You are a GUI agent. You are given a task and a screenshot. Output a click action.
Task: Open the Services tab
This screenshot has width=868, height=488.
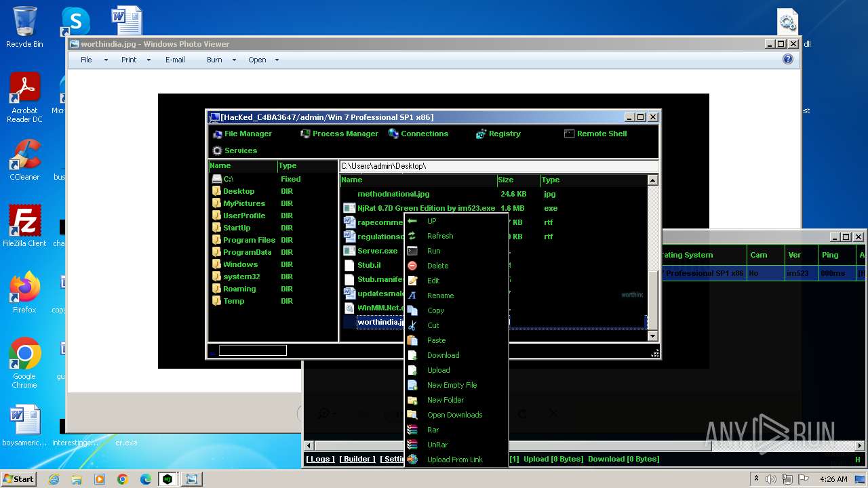point(235,150)
